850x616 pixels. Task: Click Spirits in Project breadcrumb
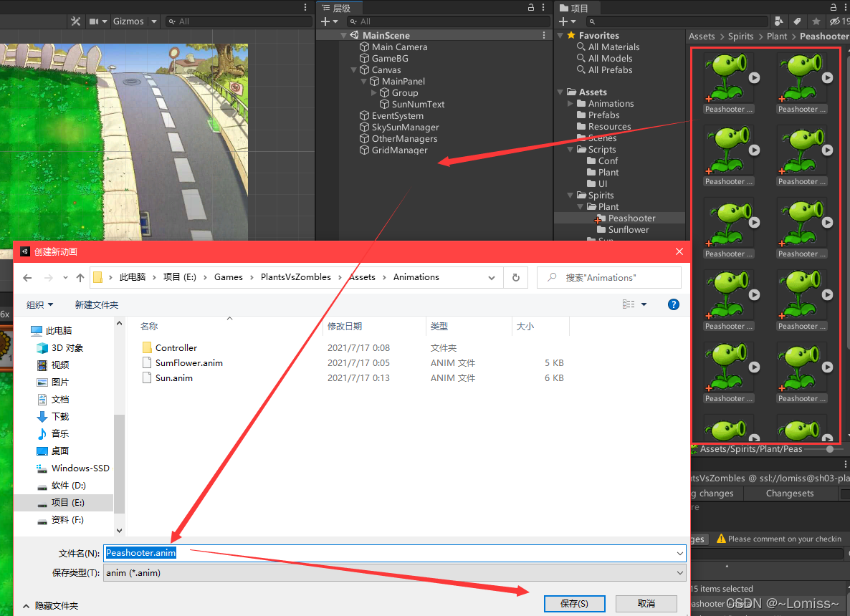coord(740,37)
